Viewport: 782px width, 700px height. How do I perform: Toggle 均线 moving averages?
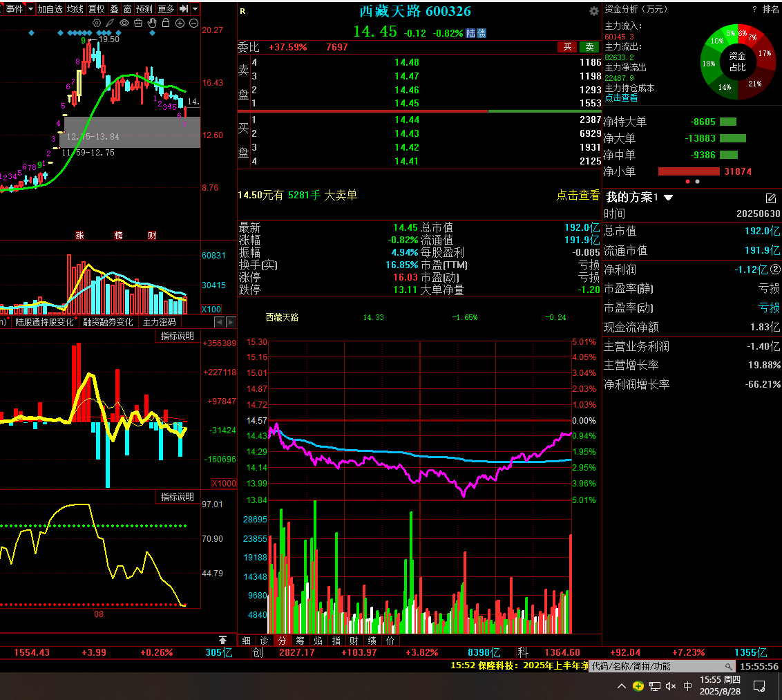75,9
